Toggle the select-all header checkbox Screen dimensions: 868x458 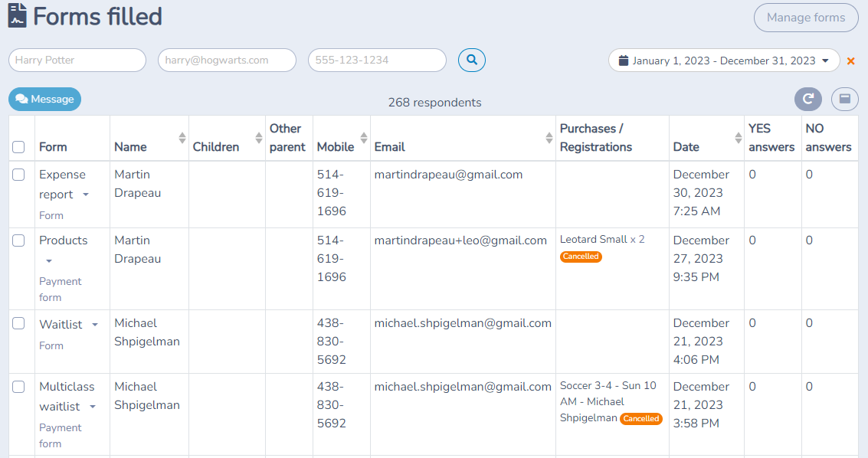(18, 146)
